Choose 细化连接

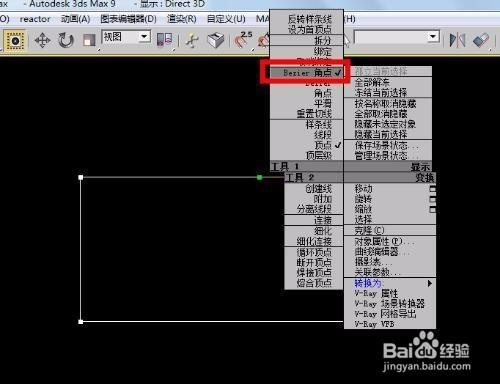click(314, 241)
